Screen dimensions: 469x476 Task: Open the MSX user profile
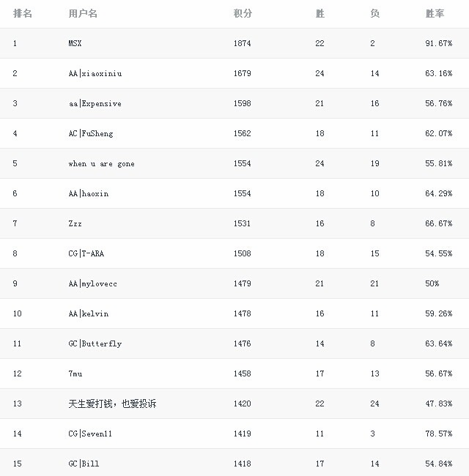coord(75,44)
